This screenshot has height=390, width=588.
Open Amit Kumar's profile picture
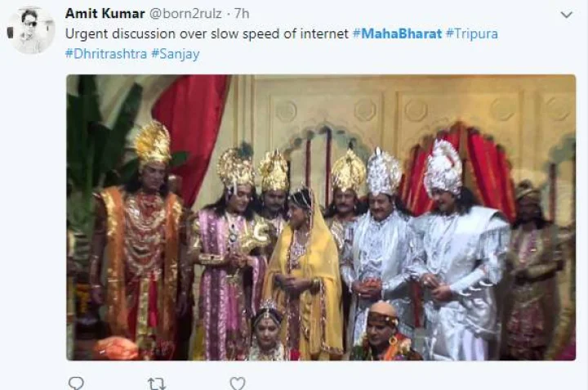[x=32, y=30]
